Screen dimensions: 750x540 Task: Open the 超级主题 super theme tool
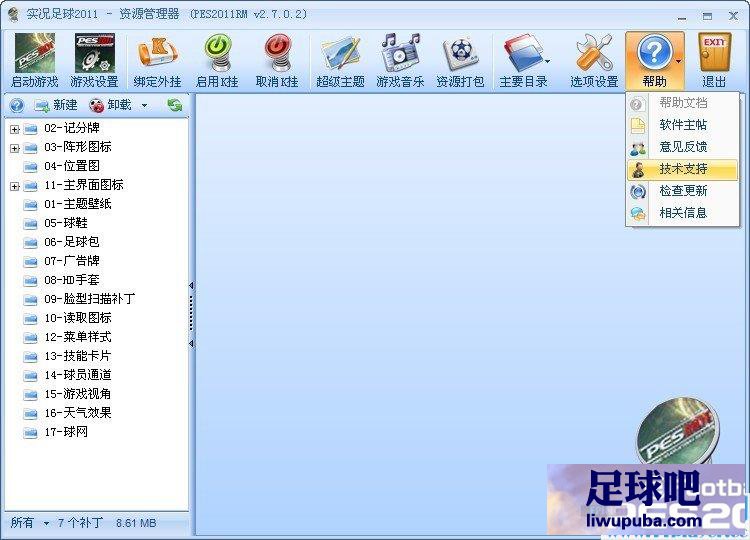(340, 61)
